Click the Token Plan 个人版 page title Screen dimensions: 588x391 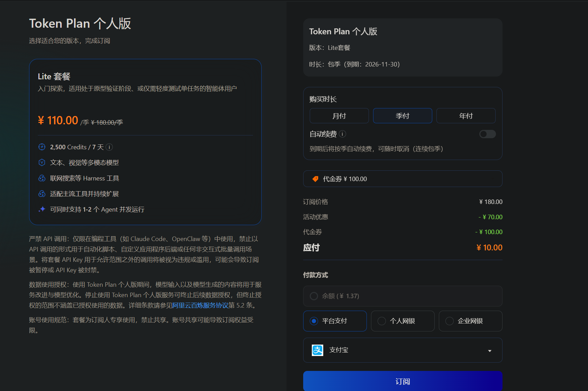(80, 24)
